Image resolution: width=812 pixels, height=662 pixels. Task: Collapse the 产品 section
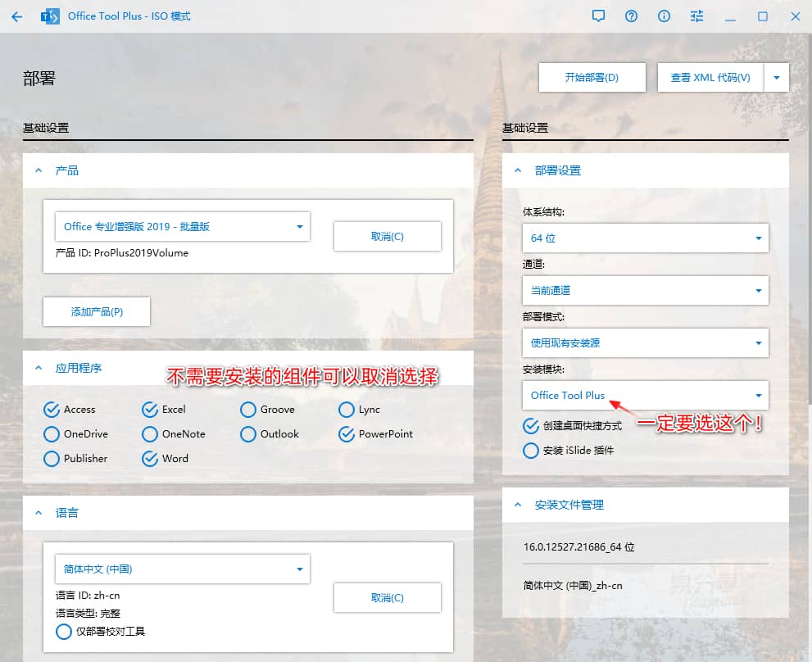pos(39,170)
